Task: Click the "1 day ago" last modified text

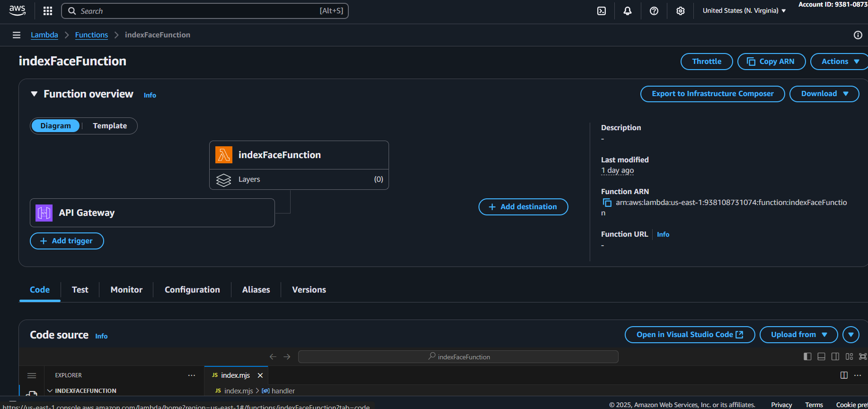Action: (x=618, y=170)
